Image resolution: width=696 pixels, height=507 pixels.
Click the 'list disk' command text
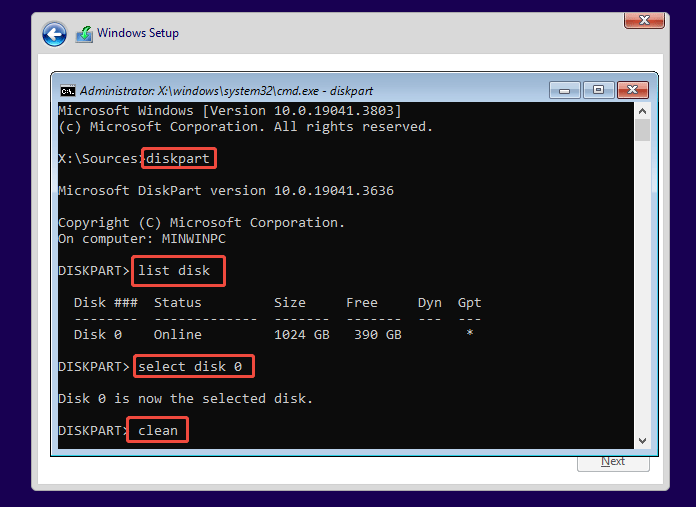174,270
